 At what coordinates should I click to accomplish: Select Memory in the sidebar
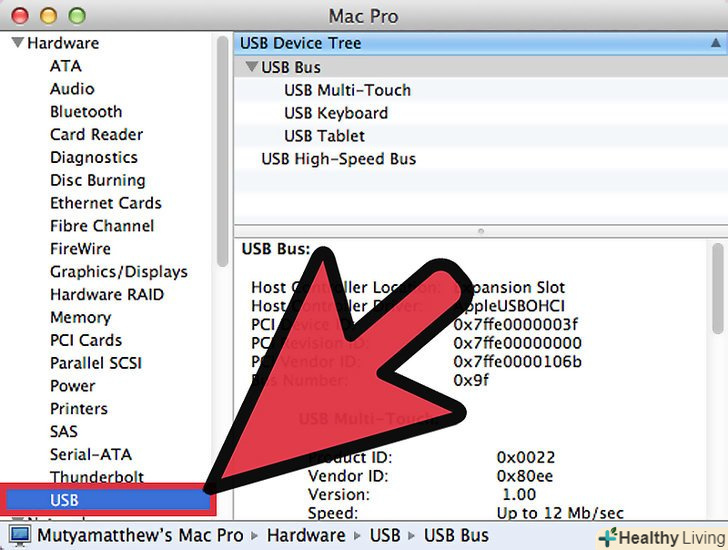click(80, 317)
